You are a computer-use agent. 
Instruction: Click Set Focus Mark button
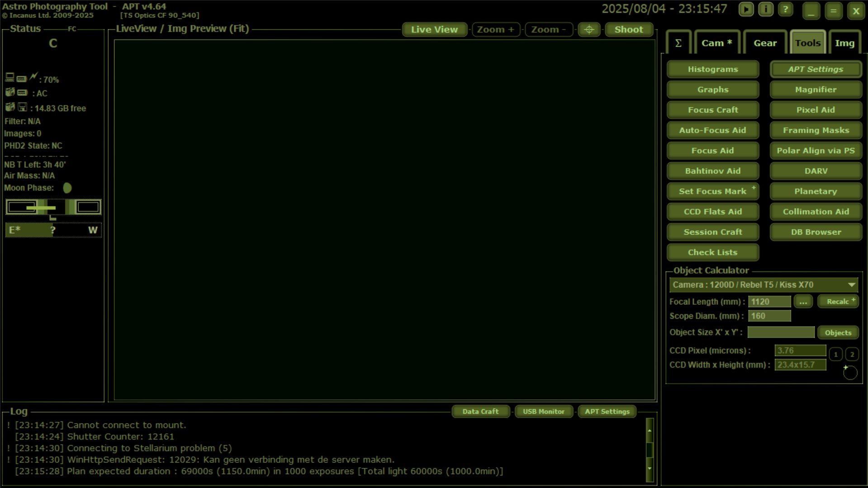tap(713, 191)
